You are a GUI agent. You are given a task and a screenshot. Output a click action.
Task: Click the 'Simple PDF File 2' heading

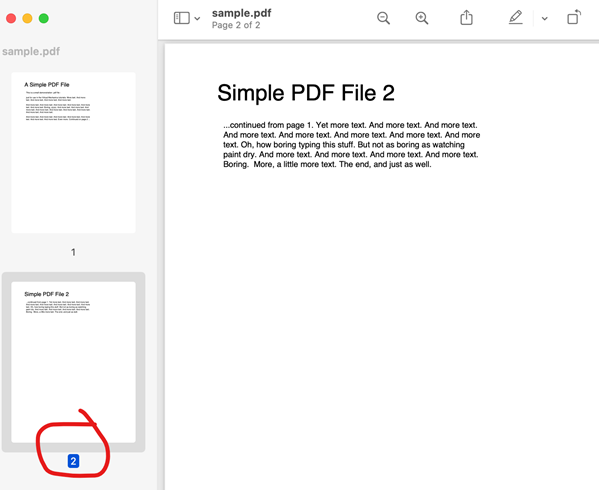pos(306,93)
